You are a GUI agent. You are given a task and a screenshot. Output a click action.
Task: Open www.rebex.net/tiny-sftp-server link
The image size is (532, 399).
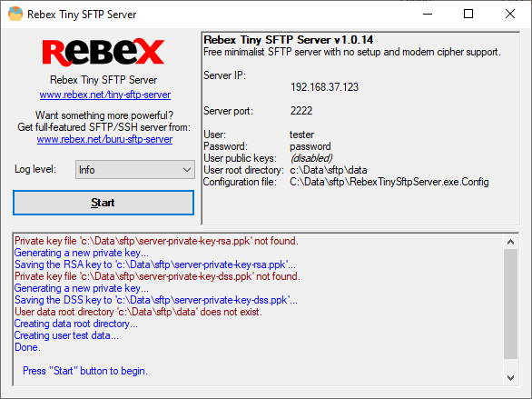point(105,95)
